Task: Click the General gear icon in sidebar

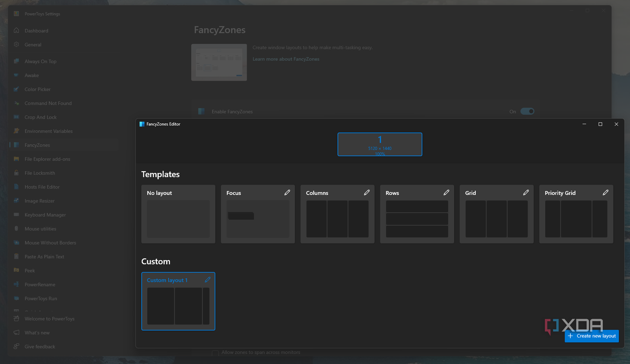Action: coord(16,44)
